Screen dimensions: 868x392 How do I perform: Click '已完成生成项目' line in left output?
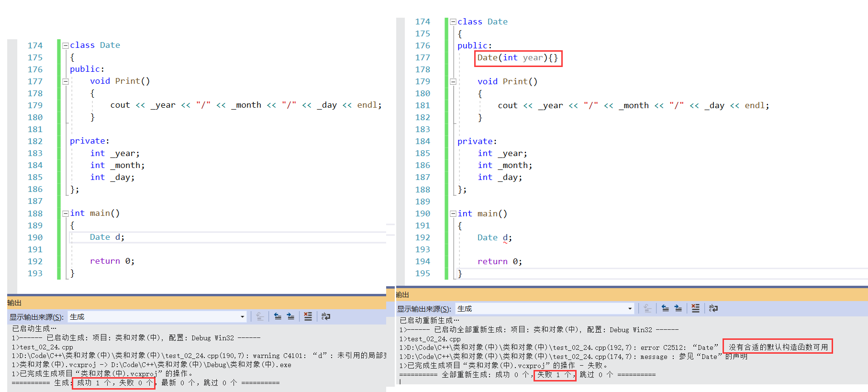tap(102, 373)
